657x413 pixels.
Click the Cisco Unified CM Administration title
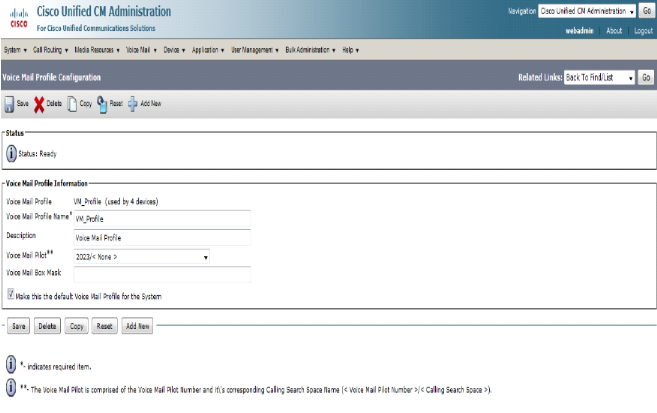pyautogui.click(x=104, y=11)
